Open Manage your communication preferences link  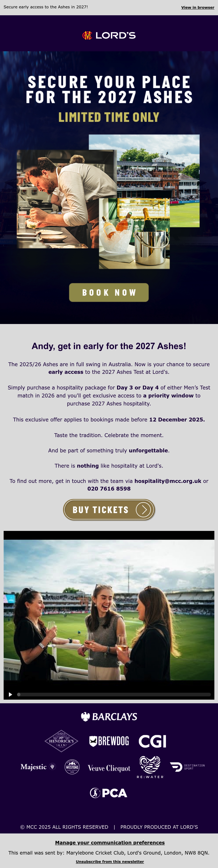[x=110, y=842]
